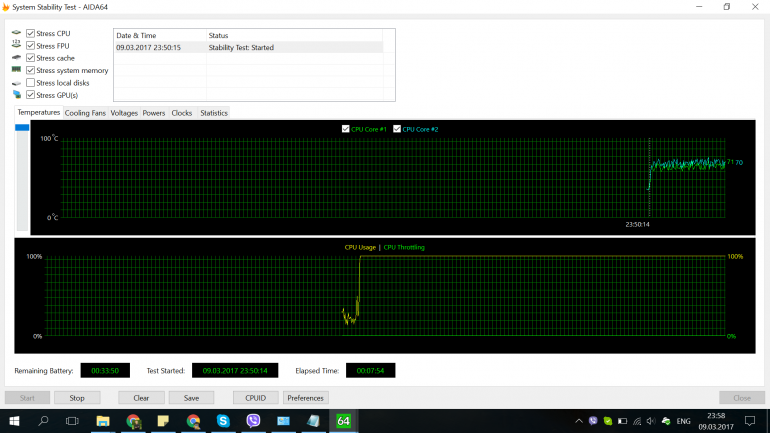Image resolution: width=770 pixels, height=433 pixels.
Task: Toggle the Stress FPU checkbox
Action: click(x=30, y=46)
